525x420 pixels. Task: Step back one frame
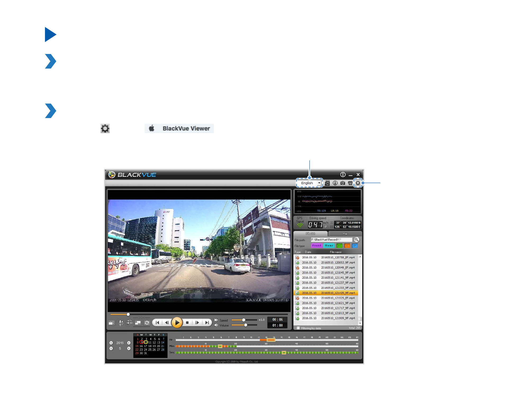pos(167,323)
